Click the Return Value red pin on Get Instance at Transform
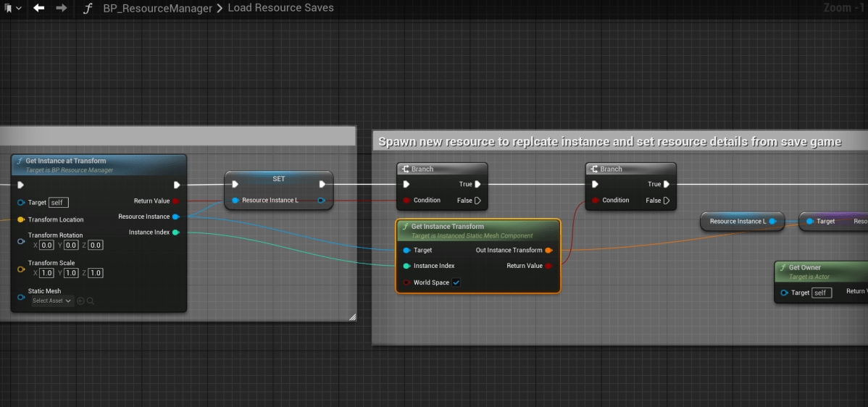The width and height of the screenshot is (868, 407). (x=176, y=201)
